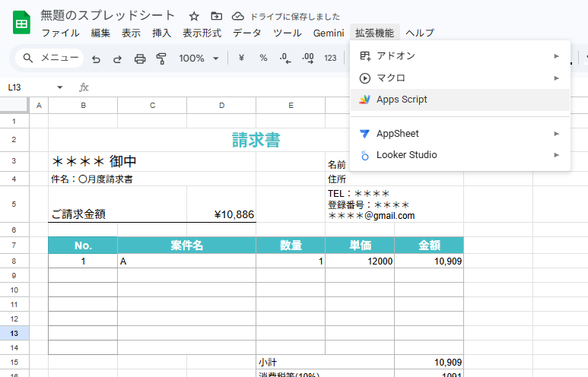The width and height of the screenshot is (588, 377).
Task: Click the move to folder icon
Action: (216, 16)
